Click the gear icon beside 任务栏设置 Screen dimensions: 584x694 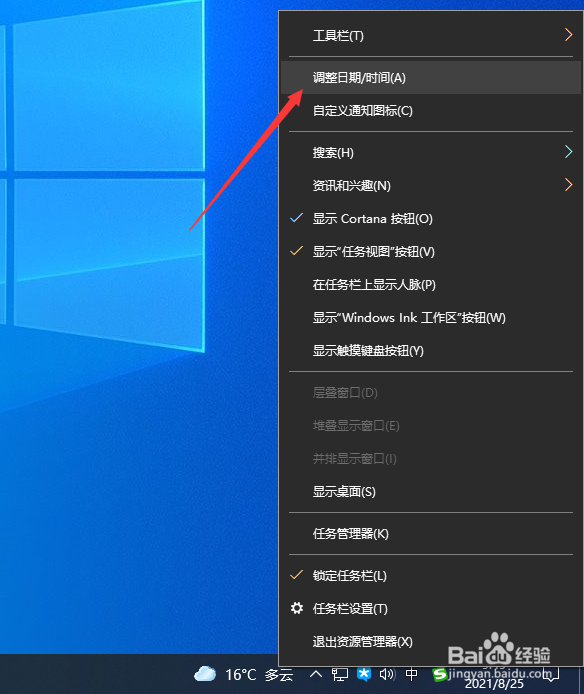(x=297, y=608)
